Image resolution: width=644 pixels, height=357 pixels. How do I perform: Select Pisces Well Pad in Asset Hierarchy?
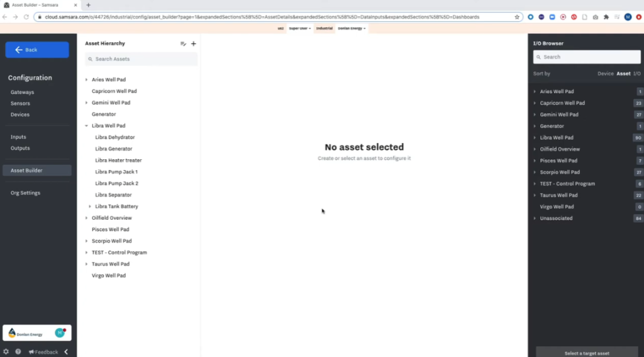click(111, 229)
